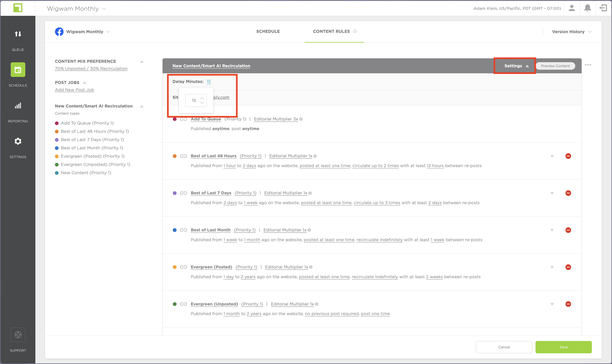The width and height of the screenshot is (612, 364).
Task: Click info icon on Best of Last 48 Hours multiplier
Action: tap(315, 156)
